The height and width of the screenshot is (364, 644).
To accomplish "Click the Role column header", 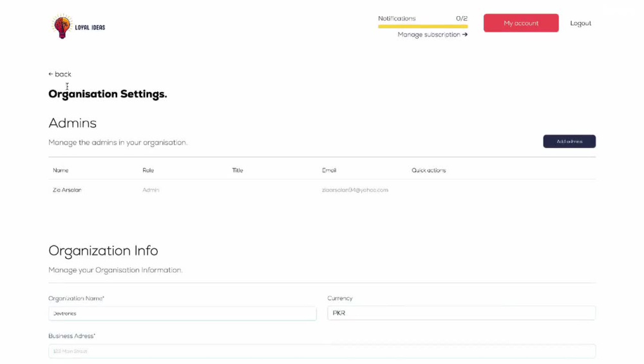I will pyautogui.click(x=148, y=170).
